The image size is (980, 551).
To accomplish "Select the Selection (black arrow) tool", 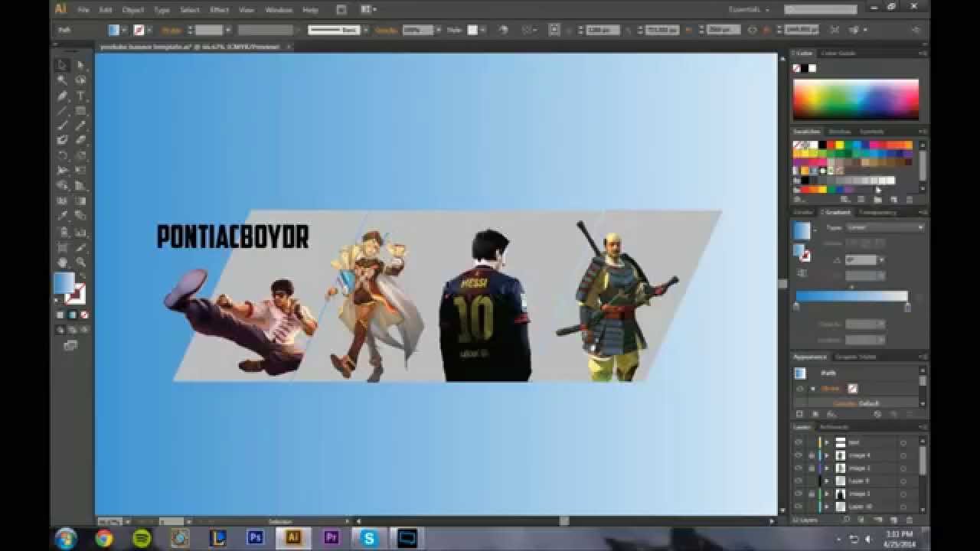I will tap(62, 66).
